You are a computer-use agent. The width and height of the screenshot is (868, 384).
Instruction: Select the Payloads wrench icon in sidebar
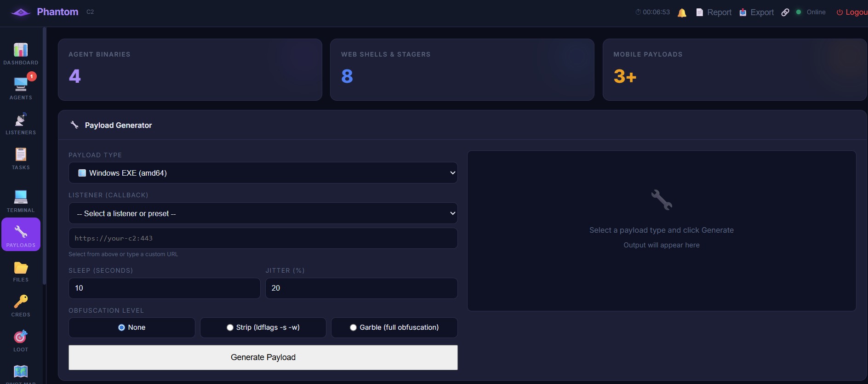[x=21, y=232]
